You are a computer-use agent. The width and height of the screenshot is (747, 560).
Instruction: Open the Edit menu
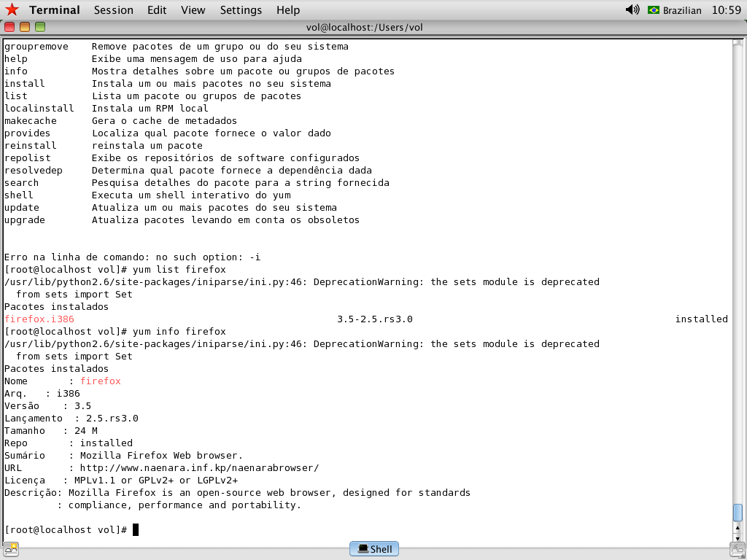tap(157, 10)
